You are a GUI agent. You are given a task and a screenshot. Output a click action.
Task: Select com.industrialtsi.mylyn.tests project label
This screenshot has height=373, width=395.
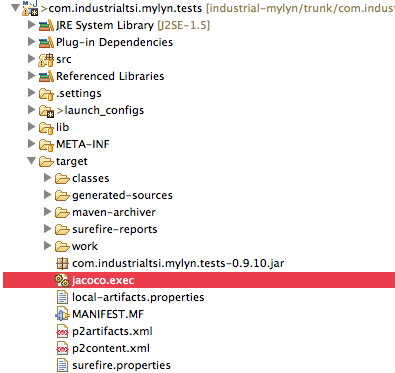125,8
